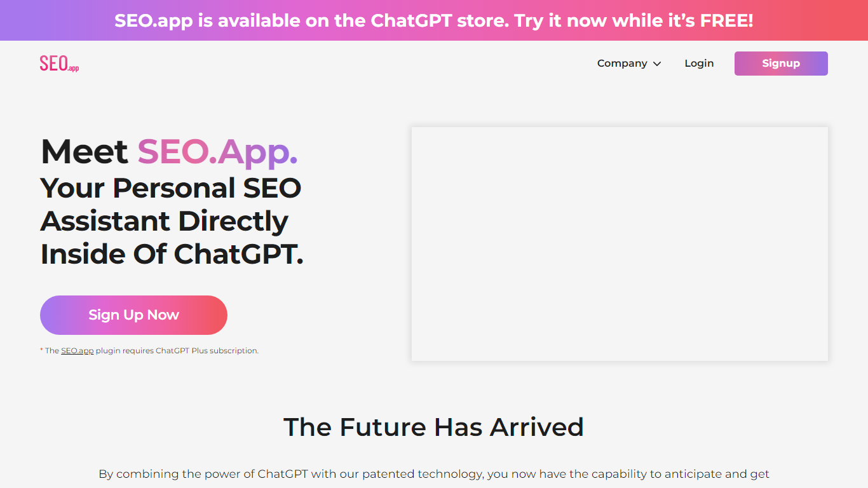Screen dimensions: 868x488
Task: Click the gradient SEO.App. heading text
Action: point(217,152)
